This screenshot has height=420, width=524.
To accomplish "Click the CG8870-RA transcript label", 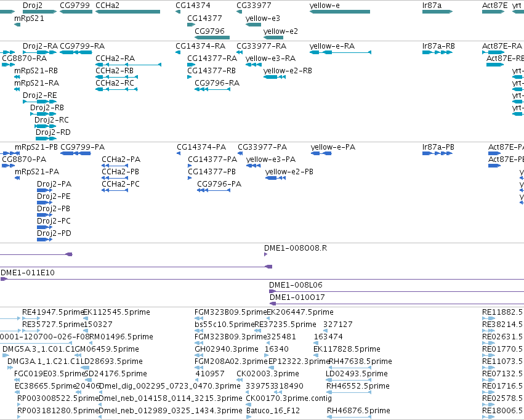I will click(x=25, y=58).
